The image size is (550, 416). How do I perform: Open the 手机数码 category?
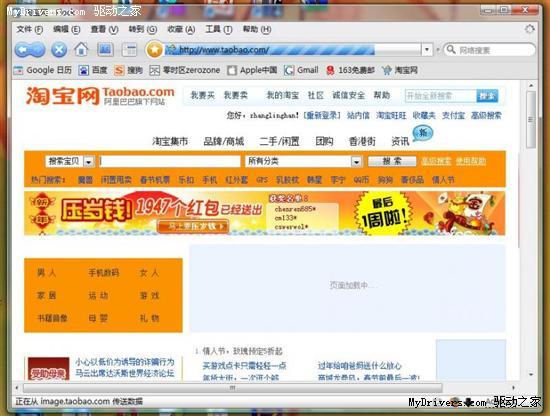point(103,273)
